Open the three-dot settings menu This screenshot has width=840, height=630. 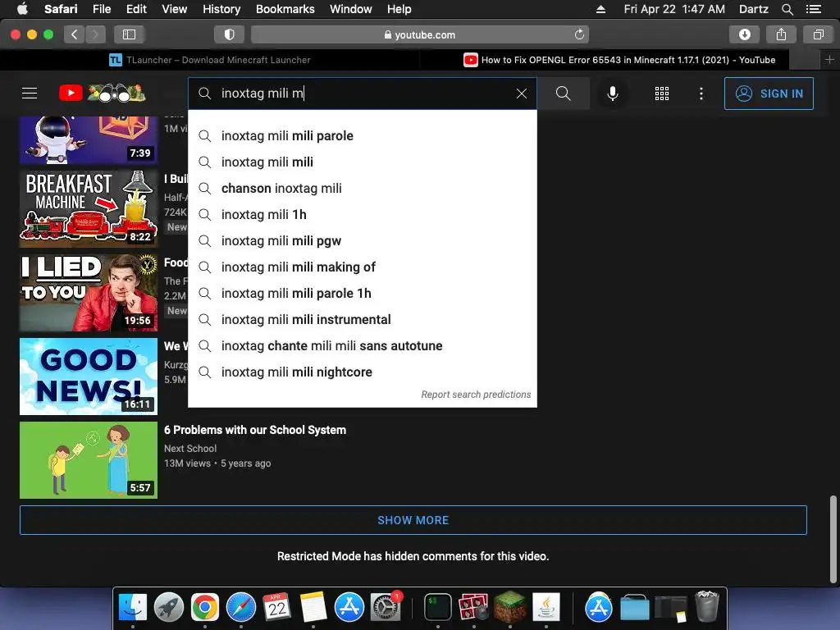pos(701,94)
